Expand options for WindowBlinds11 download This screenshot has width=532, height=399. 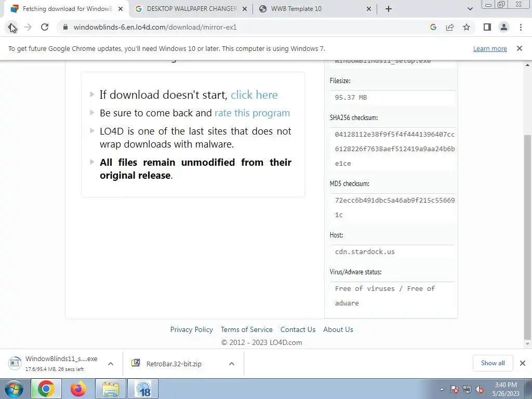[111, 364]
